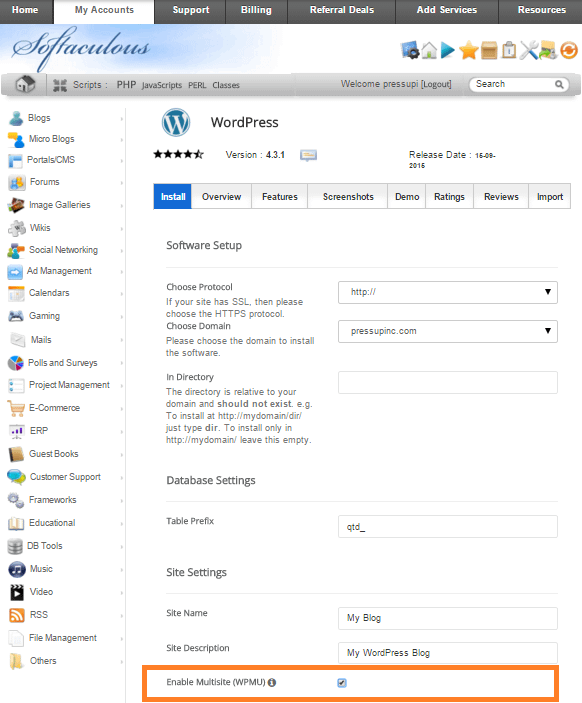Click the Enable Multisite info icon
The image size is (582, 703).
point(272,682)
